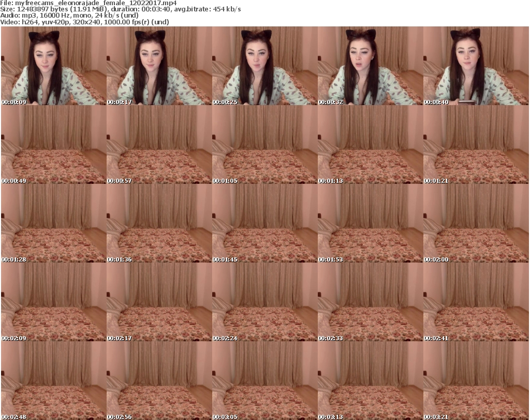Pick the frame timestamped 00:01:45
The height and width of the screenshot is (420, 530).
click(264, 224)
